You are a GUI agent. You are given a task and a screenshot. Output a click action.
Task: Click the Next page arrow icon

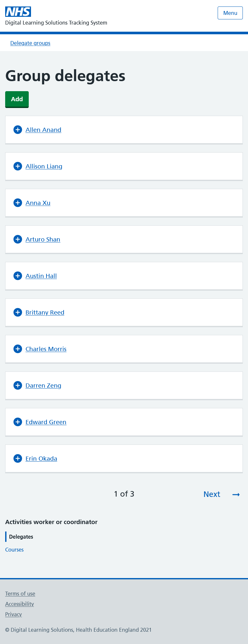236,495
